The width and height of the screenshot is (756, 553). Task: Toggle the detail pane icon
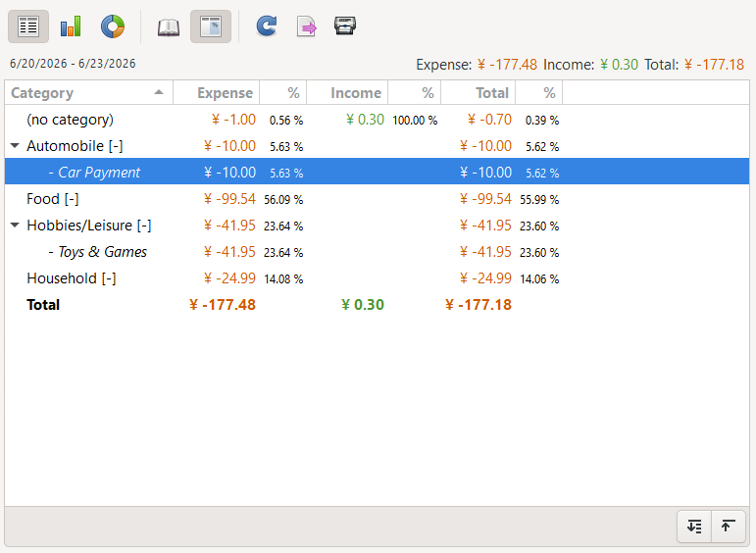point(211,26)
